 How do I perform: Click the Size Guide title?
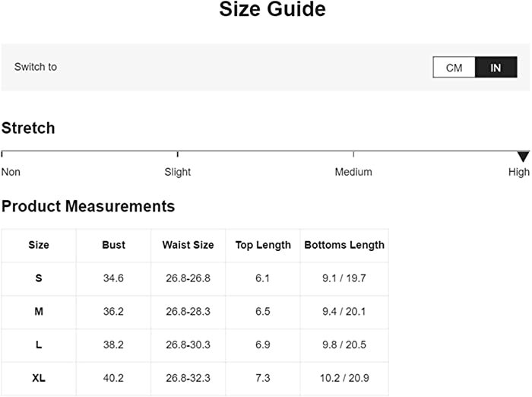(x=272, y=9)
